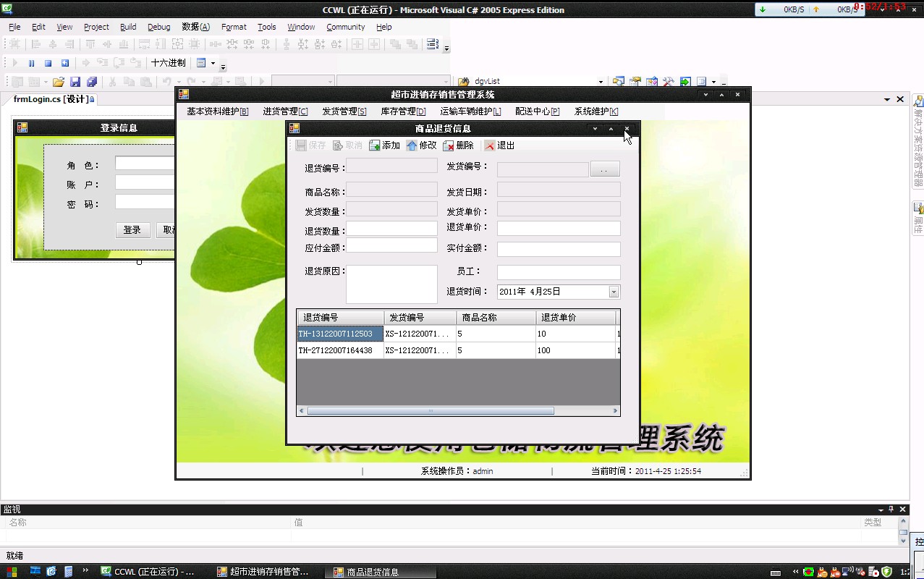Click the Object Browser toolbar icon

pyautogui.click(x=652, y=82)
